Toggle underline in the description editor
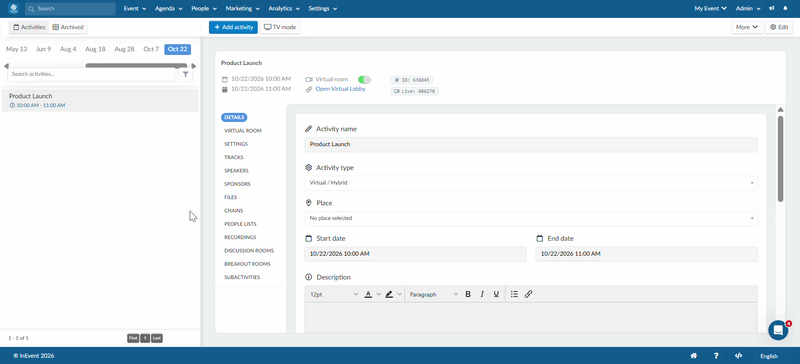This screenshot has height=364, width=800. click(496, 294)
